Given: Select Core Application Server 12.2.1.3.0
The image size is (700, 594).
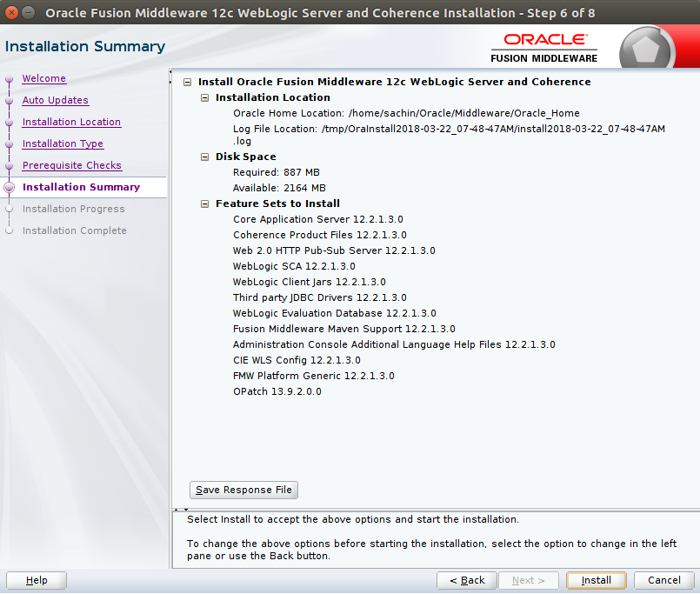Looking at the screenshot, I should [318, 219].
